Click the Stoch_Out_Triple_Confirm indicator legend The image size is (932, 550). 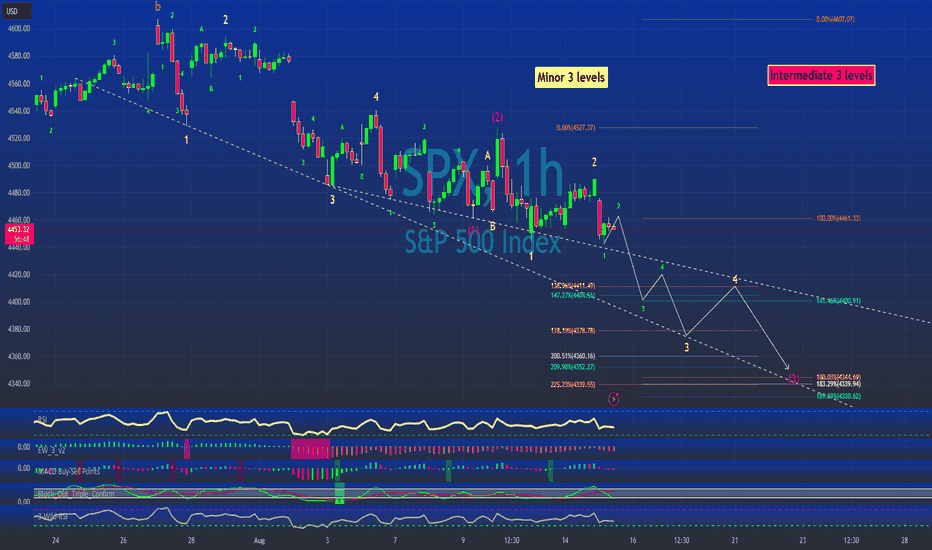tap(75, 494)
